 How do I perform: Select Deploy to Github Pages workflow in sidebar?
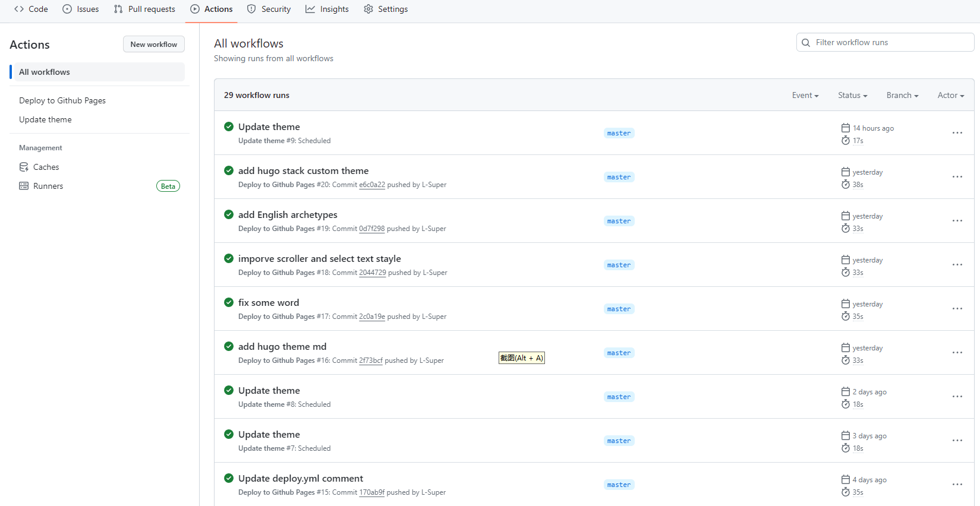tap(62, 100)
